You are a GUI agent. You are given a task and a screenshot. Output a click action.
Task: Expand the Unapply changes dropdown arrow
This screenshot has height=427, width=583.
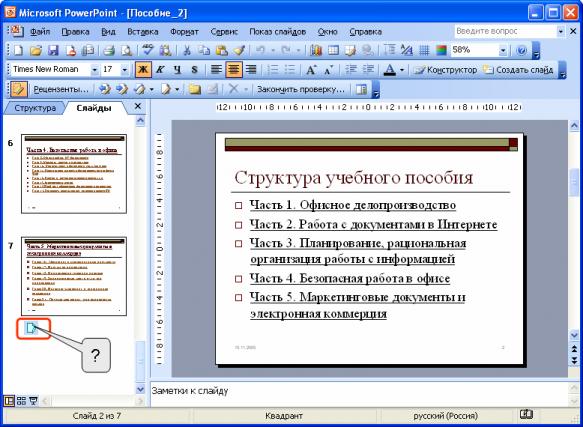coord(177,89)
